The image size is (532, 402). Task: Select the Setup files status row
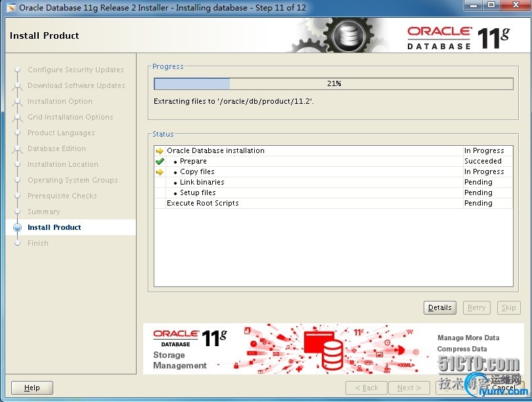pyautogui.click(x=334, y=192)
